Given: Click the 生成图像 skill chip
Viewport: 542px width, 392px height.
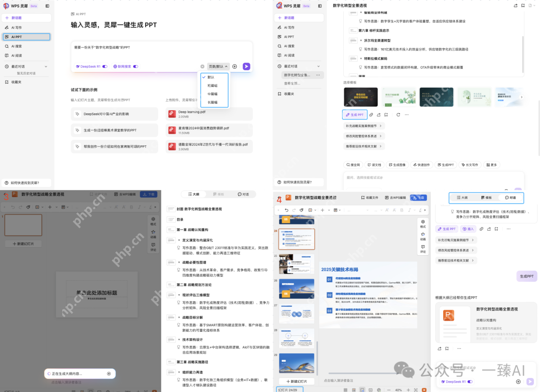Looking at the screenshot, I should 397,165.
